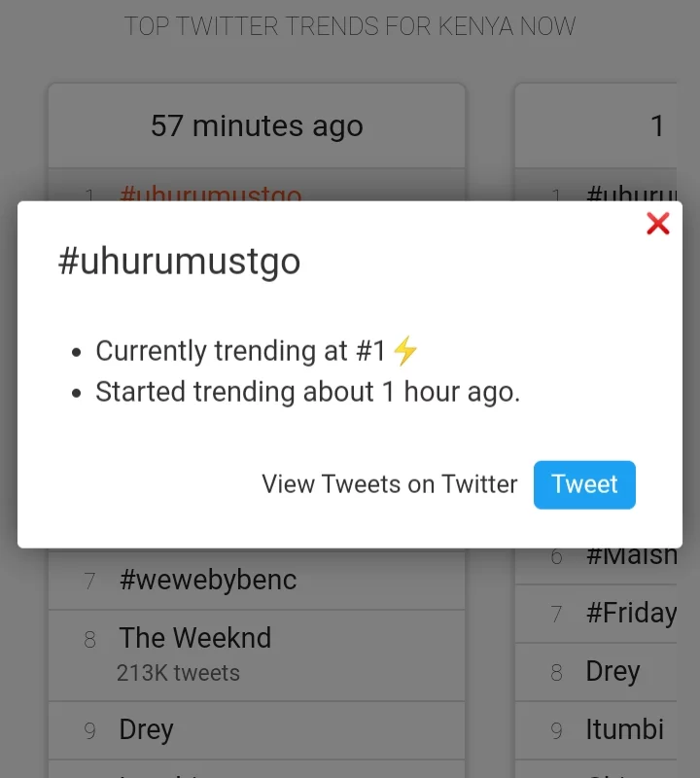Click the orange #uhurumustgo trend behind the popup
Viewport: 700px width, 778px height.
210,194
